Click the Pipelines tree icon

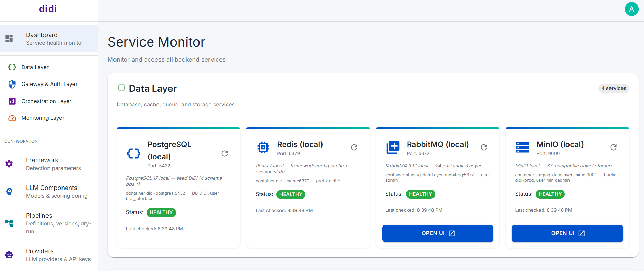coord(9,223)
